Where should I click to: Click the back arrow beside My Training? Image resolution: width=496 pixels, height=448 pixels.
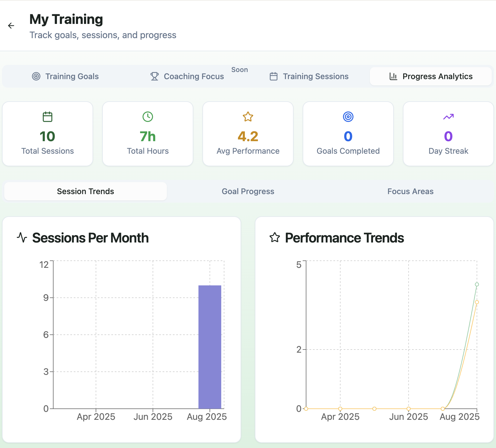coord(11,26)
